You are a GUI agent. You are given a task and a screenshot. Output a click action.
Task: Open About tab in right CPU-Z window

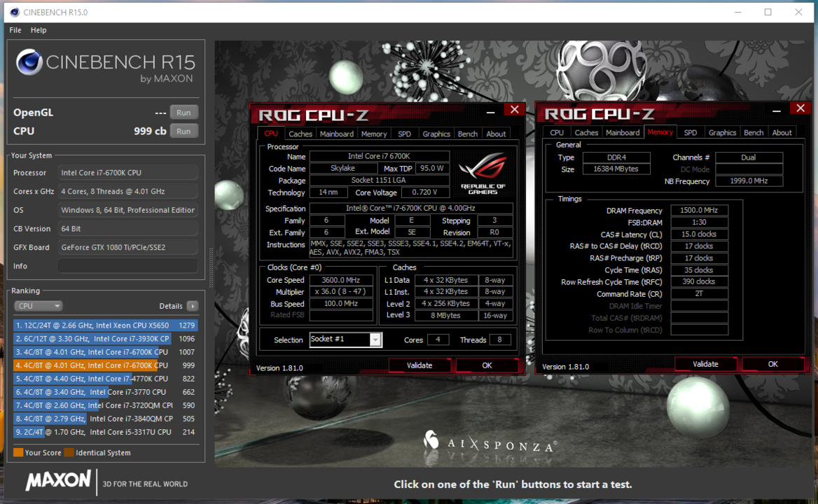click(x=782, y=132)
